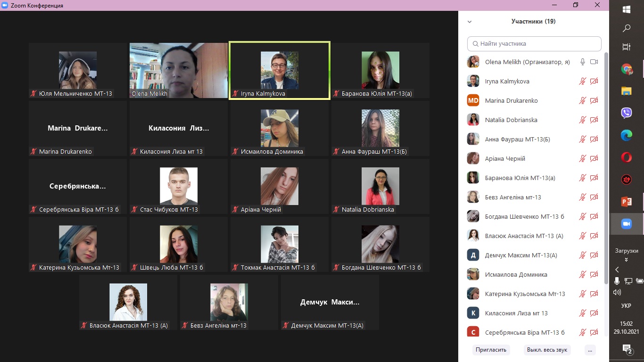
Task: Open File Explorer from the taskbar
Action: pyautogui.click(x=627, y=91)
